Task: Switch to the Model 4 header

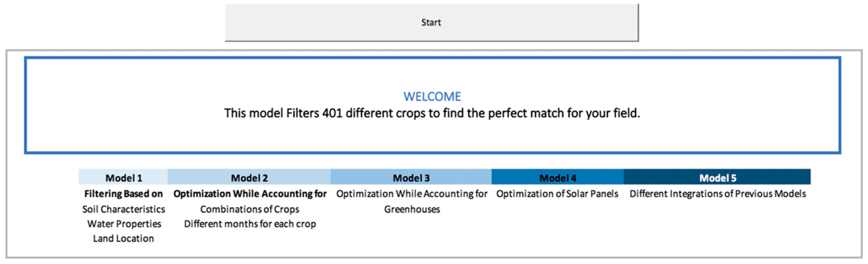Action: (558, 178)
